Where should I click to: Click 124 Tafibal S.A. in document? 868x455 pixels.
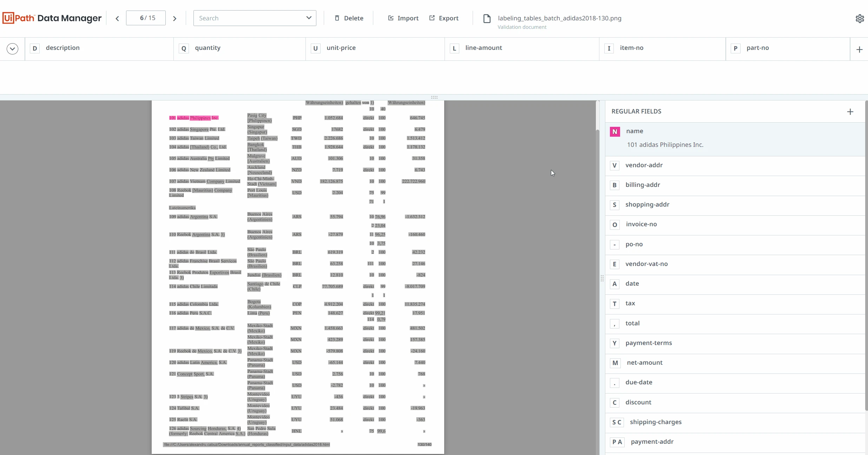point(184,408)
